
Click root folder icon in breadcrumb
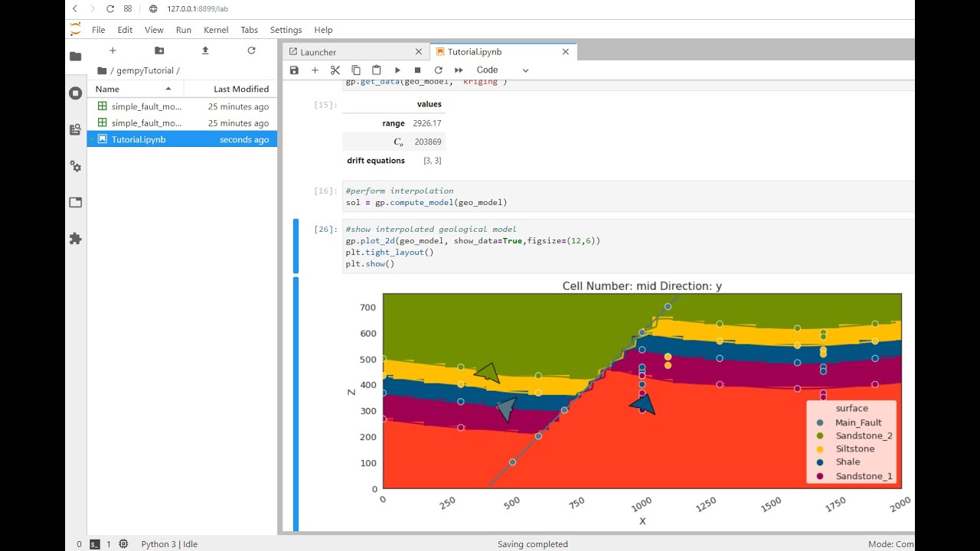pos(102,70)
